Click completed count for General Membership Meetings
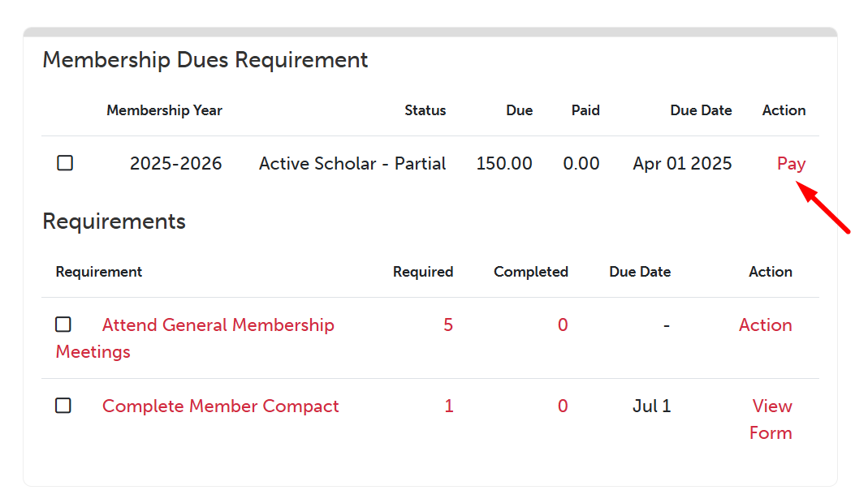868x503 pixels. pos(563,325)
